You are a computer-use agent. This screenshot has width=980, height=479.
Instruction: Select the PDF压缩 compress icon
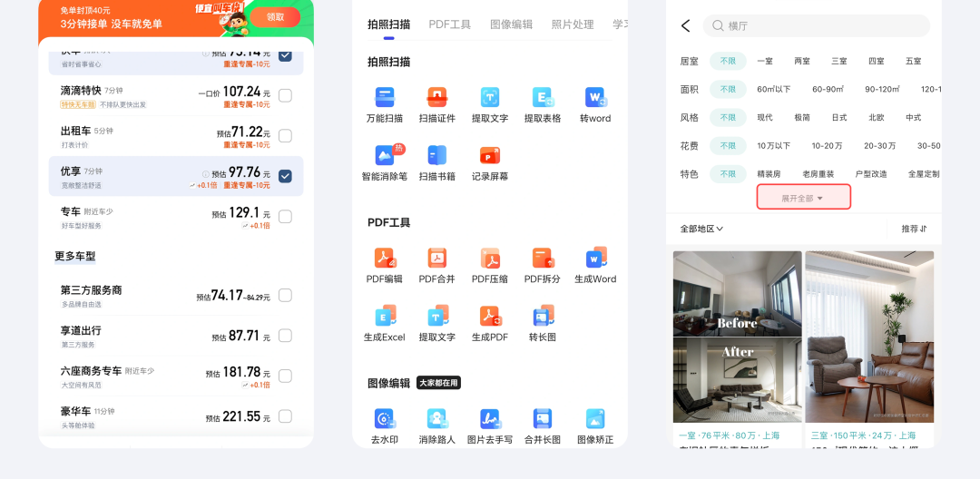pos(490,259)
